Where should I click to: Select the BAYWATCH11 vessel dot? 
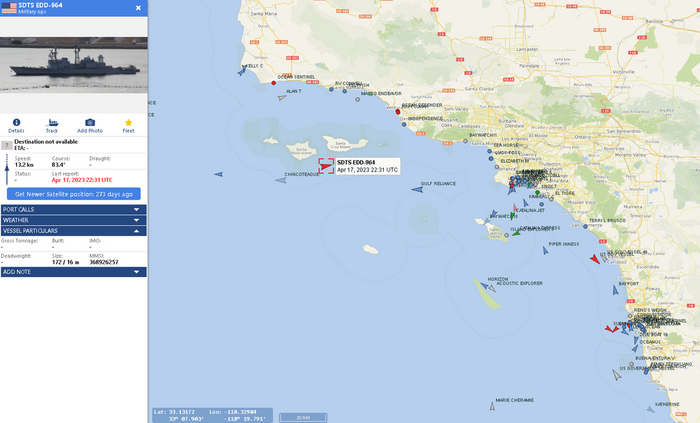tap(465, 141)
